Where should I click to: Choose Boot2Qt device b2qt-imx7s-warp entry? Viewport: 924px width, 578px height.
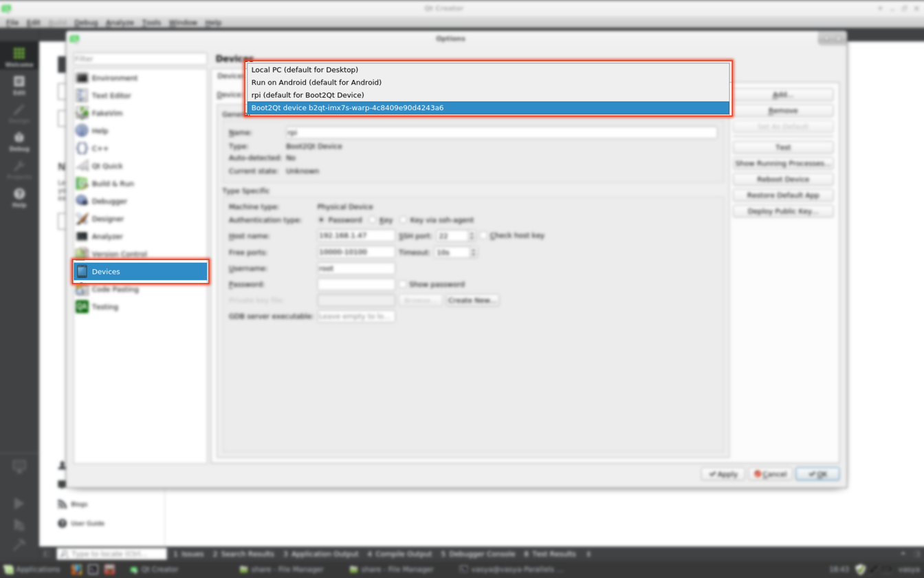(488, 107)
